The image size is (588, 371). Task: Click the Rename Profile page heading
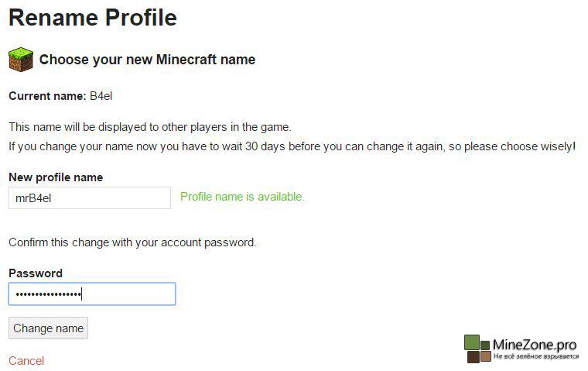coord(93,17)
